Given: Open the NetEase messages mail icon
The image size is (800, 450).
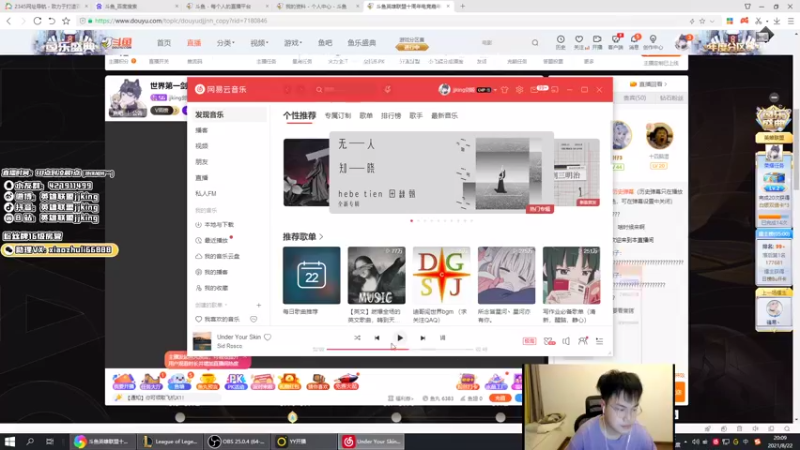Looking at the screenshot, I should click(x=534, y=90).
